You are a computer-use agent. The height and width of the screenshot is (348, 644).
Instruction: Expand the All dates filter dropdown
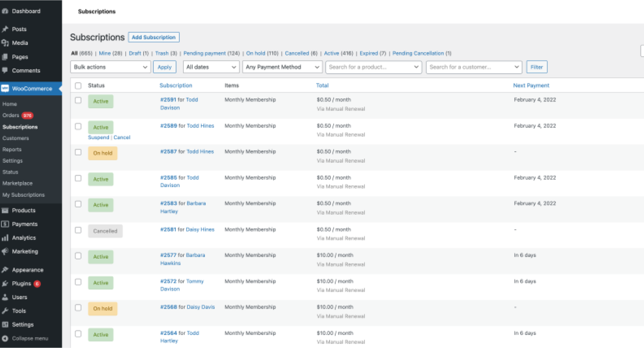click(x=211, y=67)
